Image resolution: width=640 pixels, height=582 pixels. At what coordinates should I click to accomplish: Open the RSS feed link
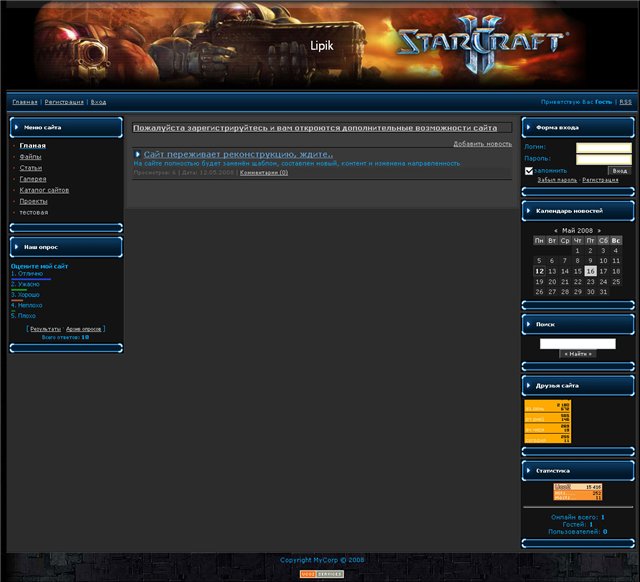click(625, 102)
